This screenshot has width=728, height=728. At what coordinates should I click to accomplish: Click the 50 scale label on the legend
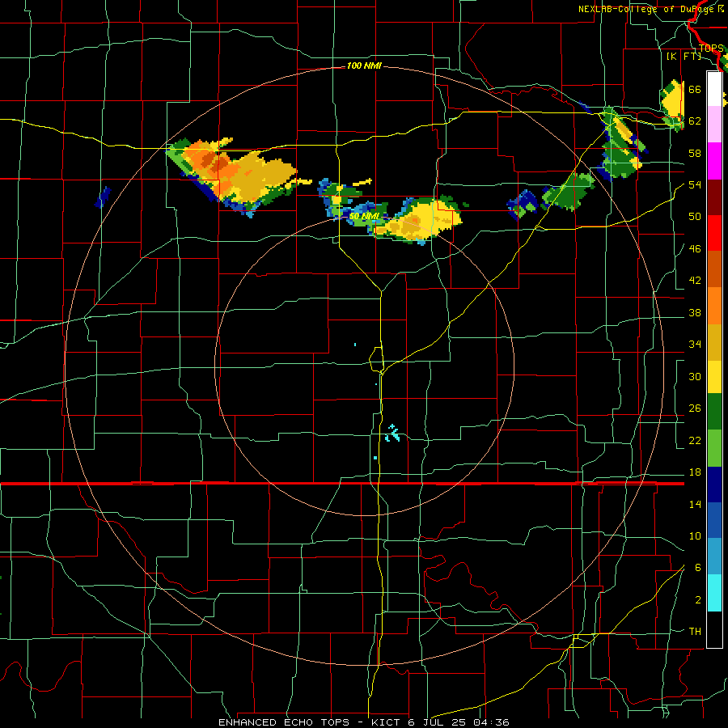coord(695,217)
